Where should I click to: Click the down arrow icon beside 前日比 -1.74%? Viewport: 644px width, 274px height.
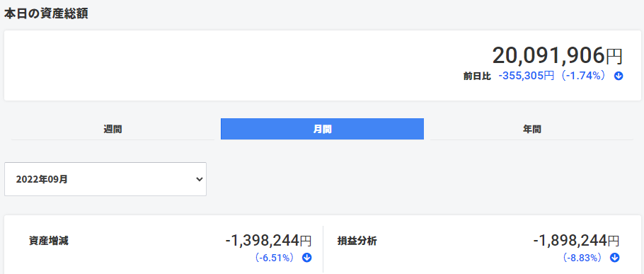coord(619,76)
